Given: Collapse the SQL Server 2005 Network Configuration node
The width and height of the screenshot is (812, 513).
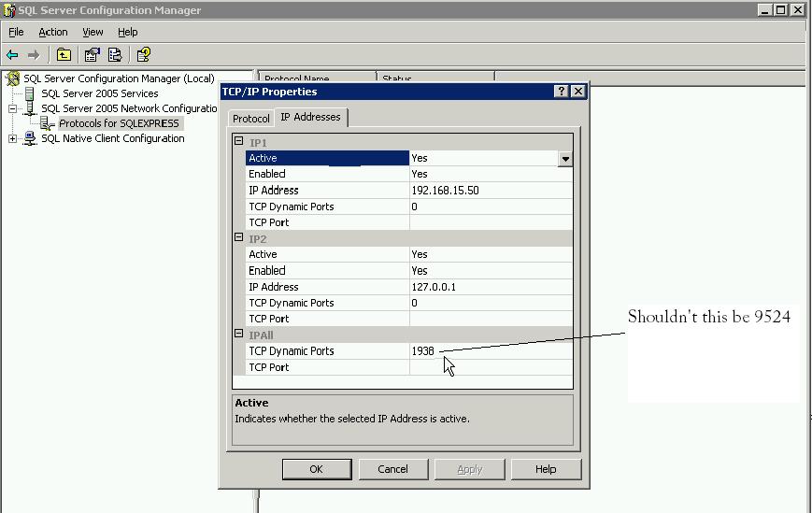Looking at the screenshot, I should click(x=13, y=108).
